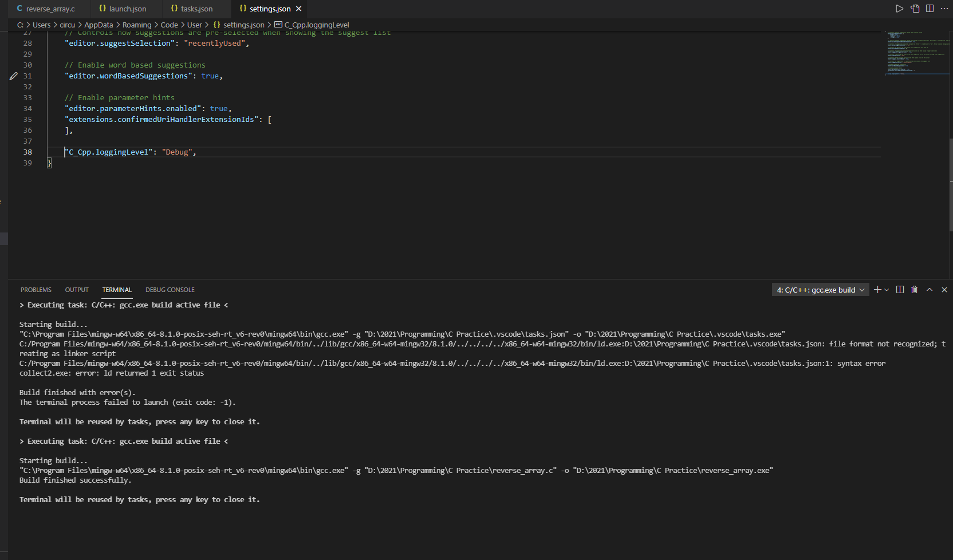Select the C_Cpp.loggingLevel breadcrumb symbol
The width and height of the screenshot is (953, 560).
tap(312, 25)
